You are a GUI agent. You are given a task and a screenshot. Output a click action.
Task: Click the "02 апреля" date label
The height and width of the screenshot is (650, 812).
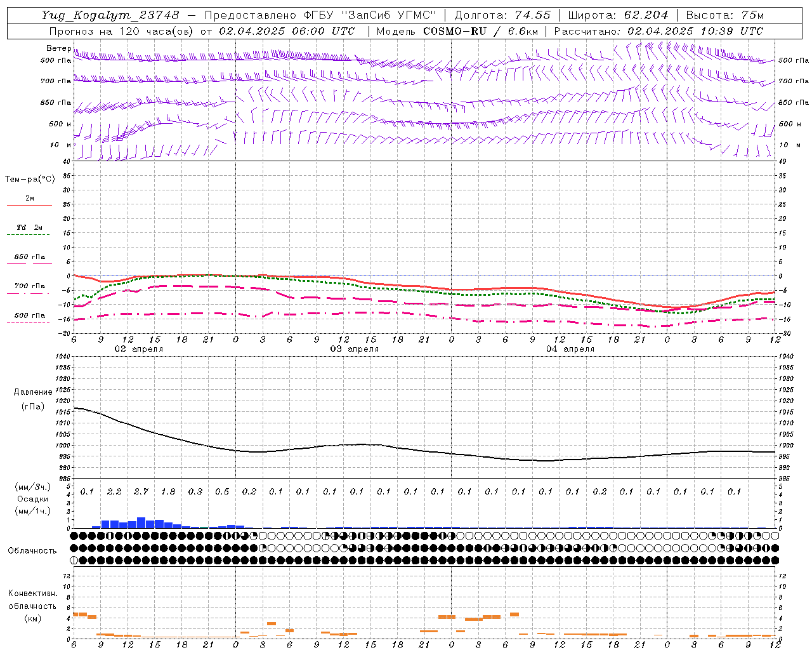coord(138,349)
